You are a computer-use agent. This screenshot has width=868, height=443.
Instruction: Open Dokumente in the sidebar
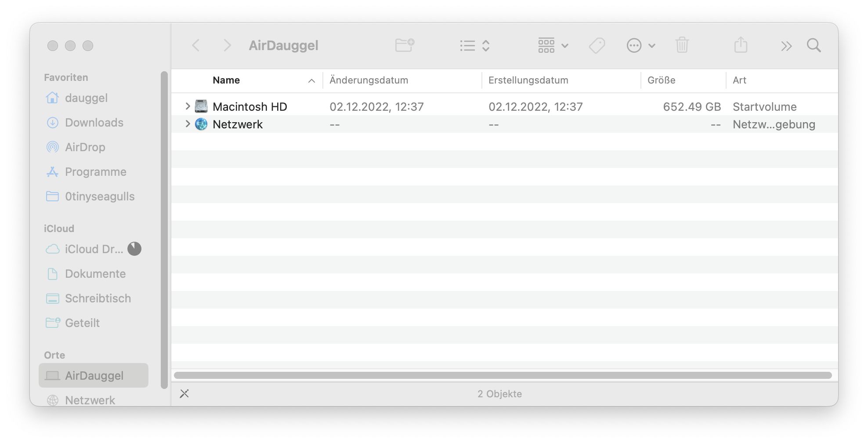(93, 273)
